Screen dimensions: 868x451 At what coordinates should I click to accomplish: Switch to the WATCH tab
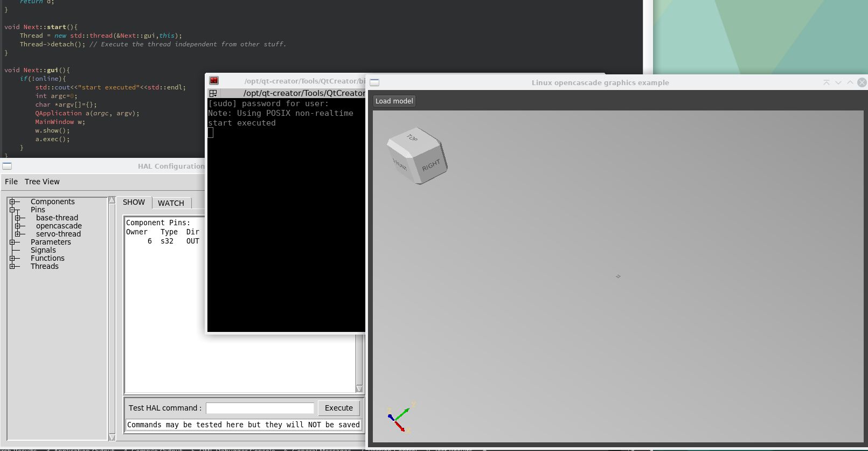171,203
